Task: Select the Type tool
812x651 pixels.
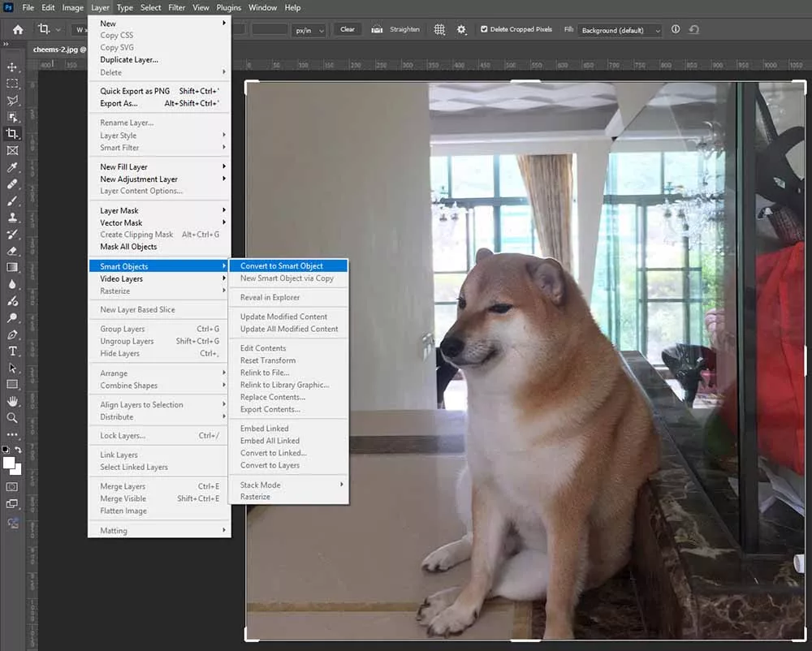Action: pos(12,351)
